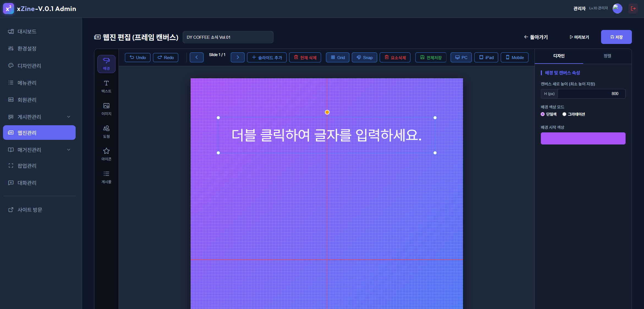The width and height of the screenshot is (644, 309).
Task: Open 환경설정 in sidebar
Action: (x=39, y=49)
